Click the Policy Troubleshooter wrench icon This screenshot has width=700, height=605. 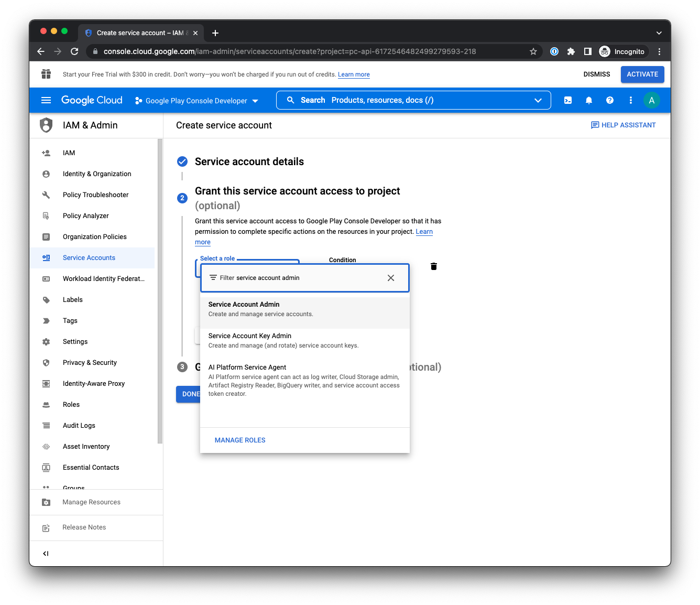(x=46, y=195)
